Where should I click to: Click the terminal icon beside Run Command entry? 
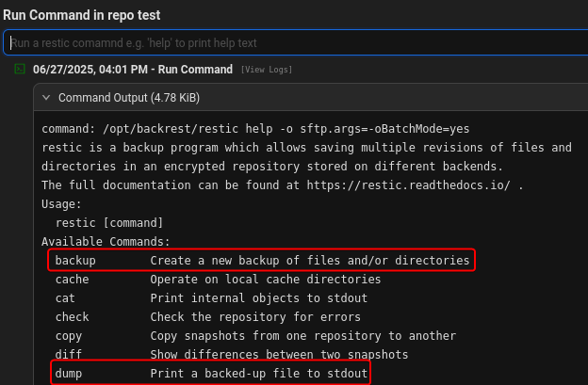[20, 70]
